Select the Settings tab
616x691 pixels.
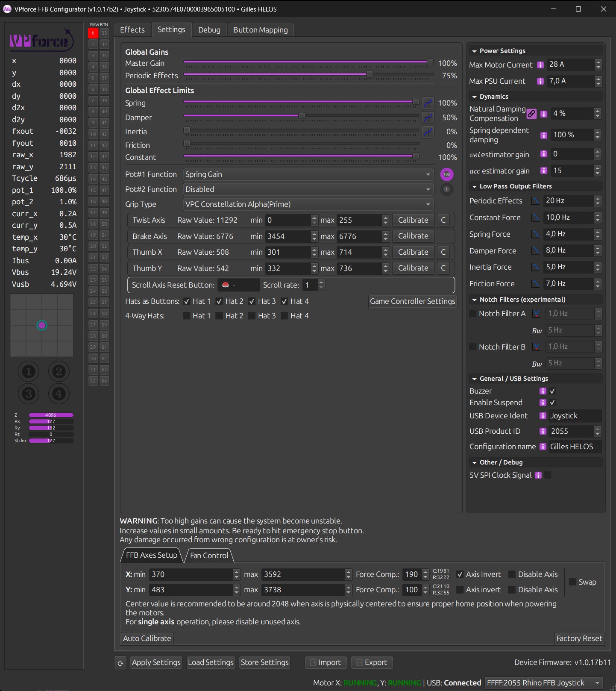tap(171, 29)
